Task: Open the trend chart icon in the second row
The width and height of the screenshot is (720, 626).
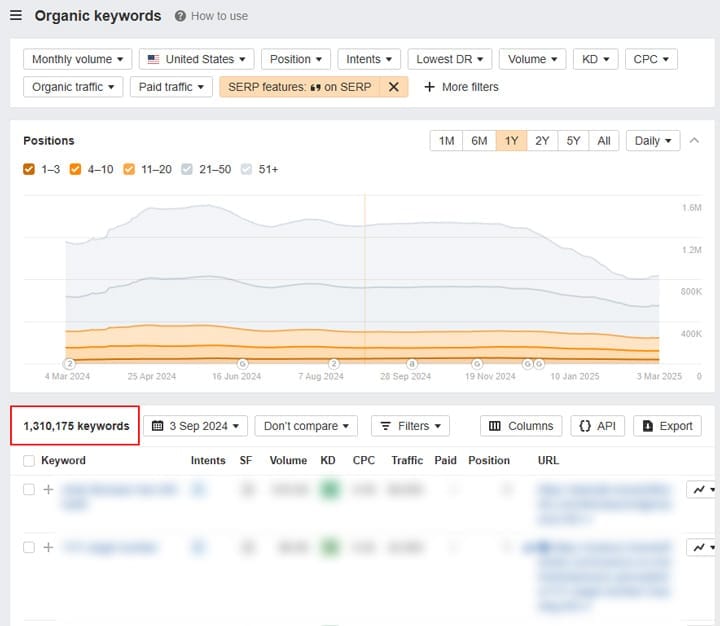Action: click(699, 547)
